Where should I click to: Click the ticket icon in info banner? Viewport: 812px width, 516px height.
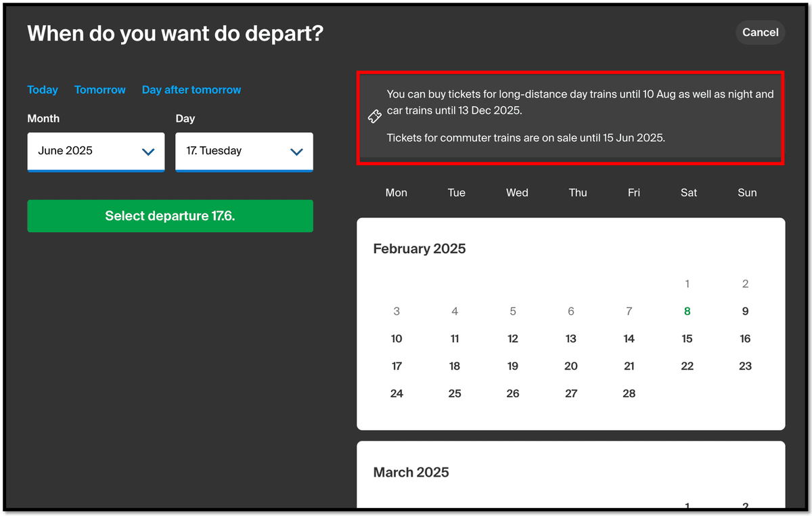pos(374,116)
